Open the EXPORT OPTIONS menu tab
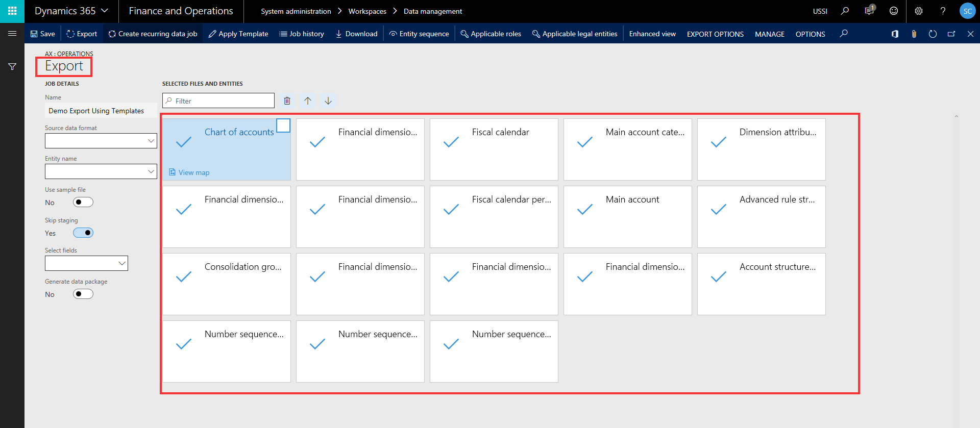980x428 pixels. click(x=715, y=34)
